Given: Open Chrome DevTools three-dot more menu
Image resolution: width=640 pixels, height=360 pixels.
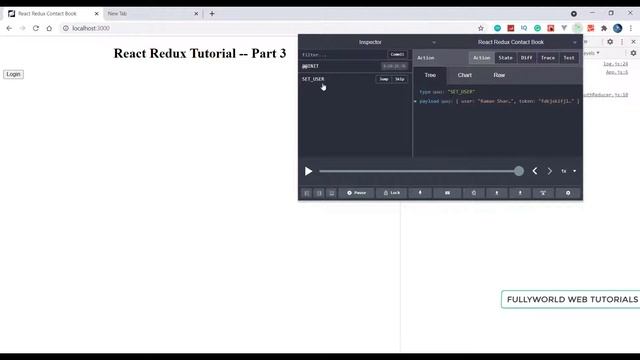Looking at the screenshot, I should 622,42.
